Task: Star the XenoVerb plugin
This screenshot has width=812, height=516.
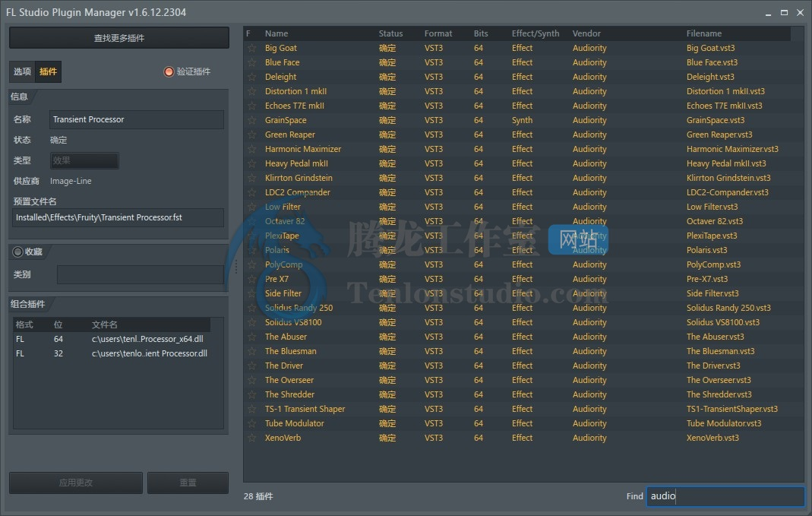Action: [251, 438]
